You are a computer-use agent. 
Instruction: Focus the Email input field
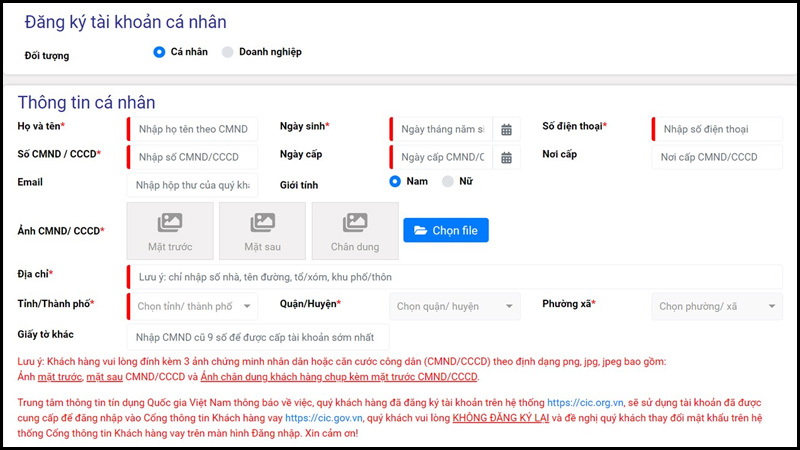(x=192, y=185)
